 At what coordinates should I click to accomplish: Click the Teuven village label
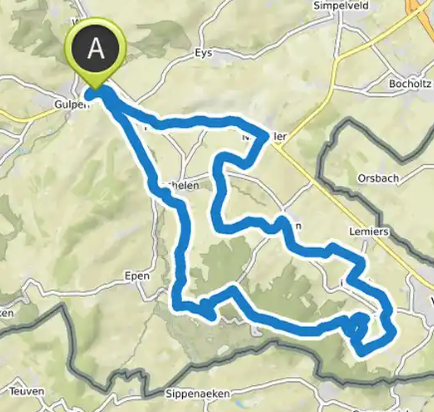click(x=27, y=391)
